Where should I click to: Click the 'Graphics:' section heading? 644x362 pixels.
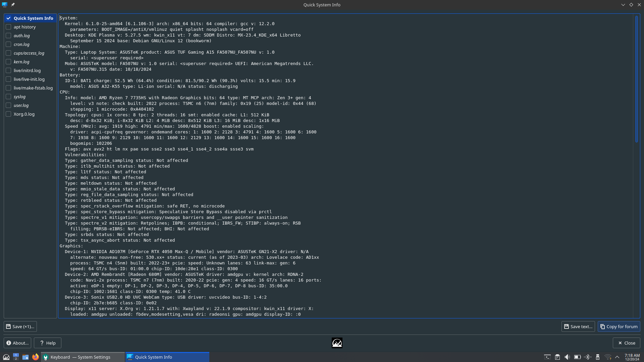pyautogui.click(x=71, y=246)
